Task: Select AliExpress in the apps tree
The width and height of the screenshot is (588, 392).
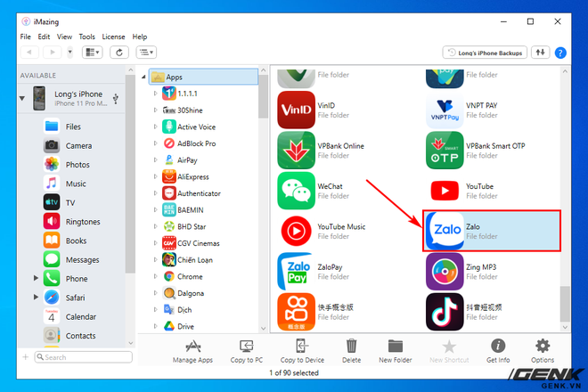Action: coord(192,176)
